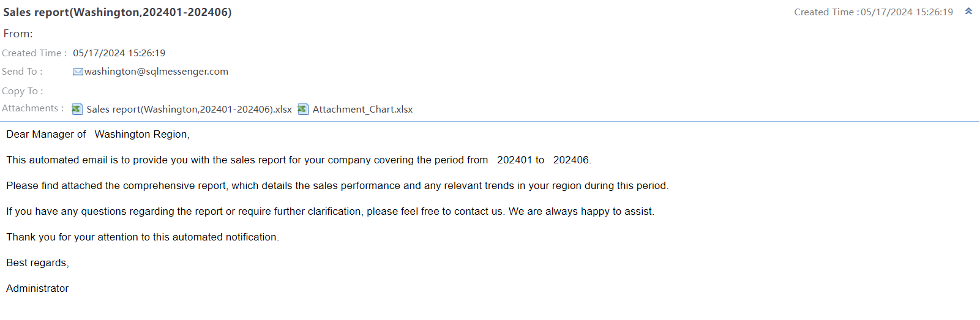Click the Thank you for your attention line
The image size is (980, 320).
(x=143, y=237)
